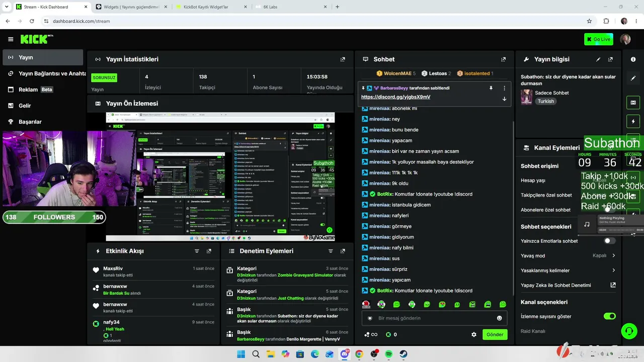Image resolution: width=644 pixels, height=362 pixels.
Task: Open filter menu in Etkinlik Akışı header
Action: click(x=197, y=251)
